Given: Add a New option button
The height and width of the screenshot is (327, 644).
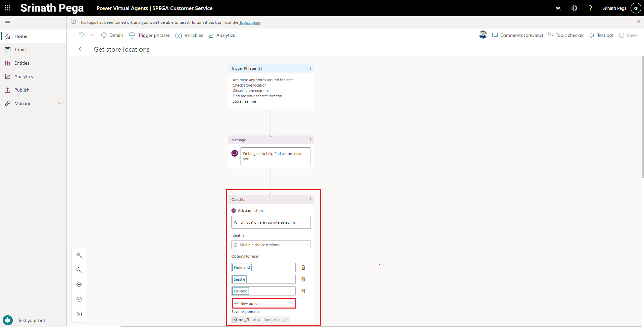Looking at the screenshot, I should click(263, 304).
